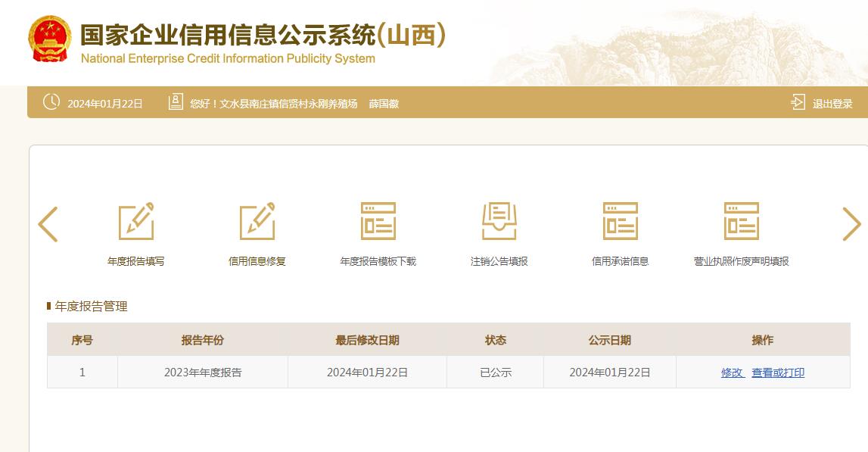
Task: Click the 国家企业信用信息公示系统 title
Action: (228, 35)
